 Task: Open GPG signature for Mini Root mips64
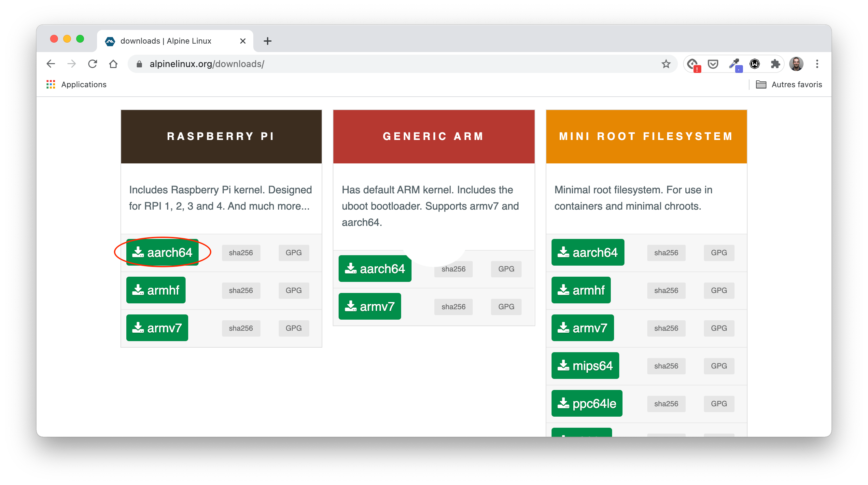[x=719, y=366]
